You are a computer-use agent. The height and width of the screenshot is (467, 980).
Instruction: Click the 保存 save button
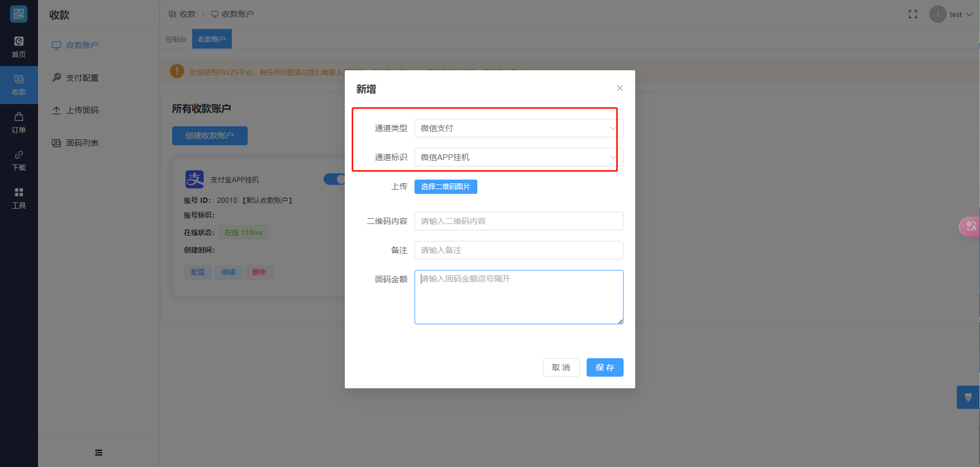point(605,367)
